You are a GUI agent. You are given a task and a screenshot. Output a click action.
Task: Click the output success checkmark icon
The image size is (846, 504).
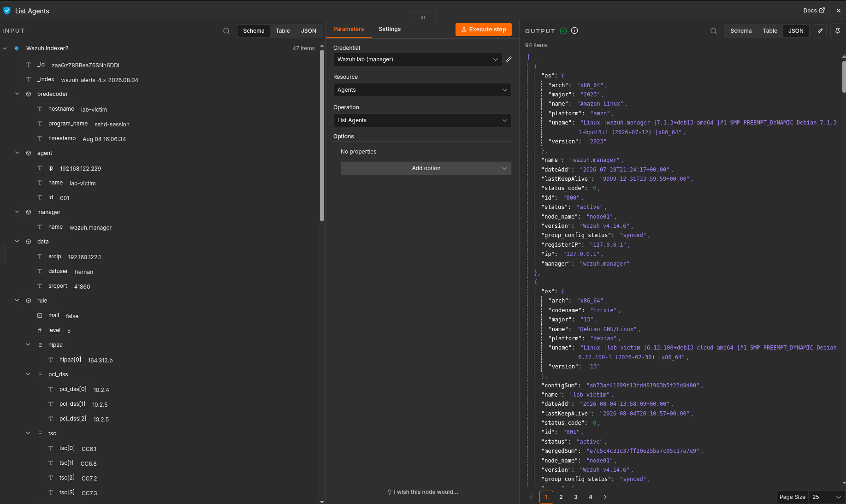click(x=563, y=31)
